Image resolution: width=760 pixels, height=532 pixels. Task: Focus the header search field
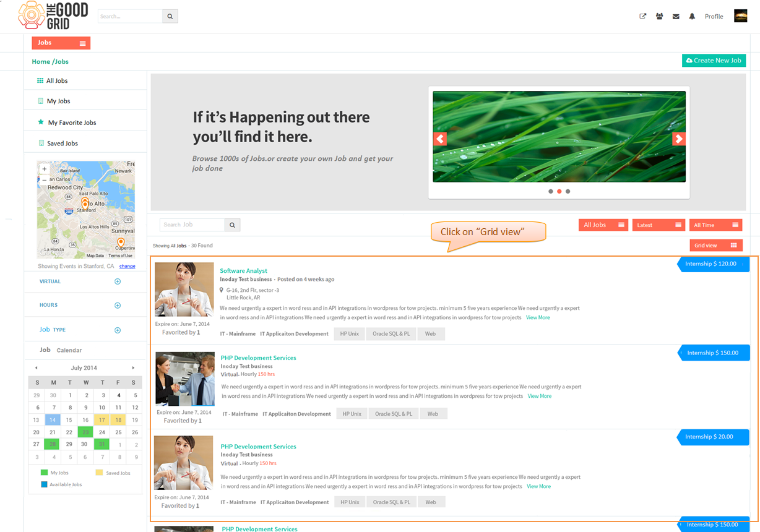(130, 16)
